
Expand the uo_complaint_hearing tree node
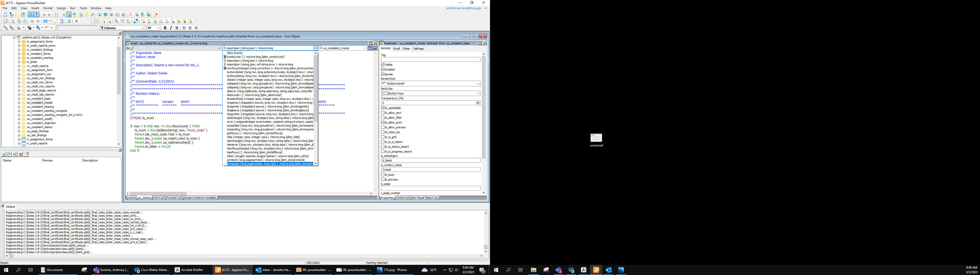(19, 107)
